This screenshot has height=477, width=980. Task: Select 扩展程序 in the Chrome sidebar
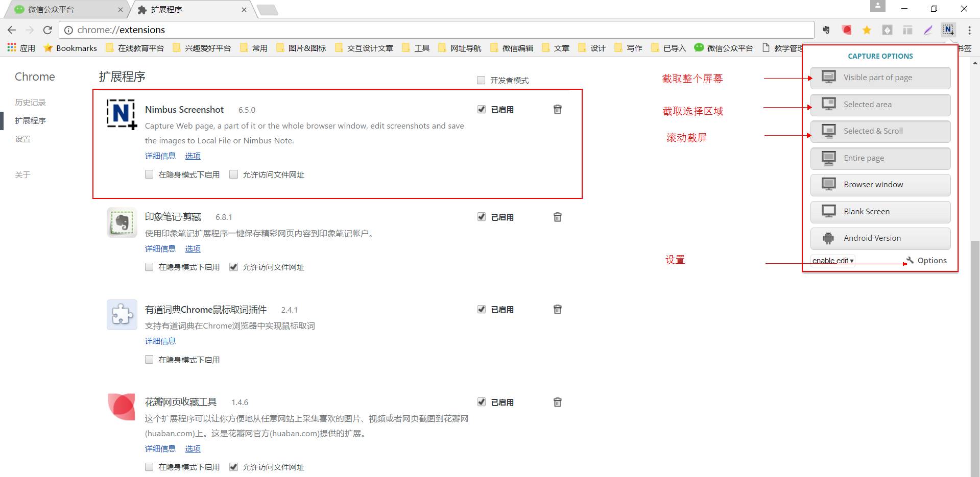(x=30, y=120)
